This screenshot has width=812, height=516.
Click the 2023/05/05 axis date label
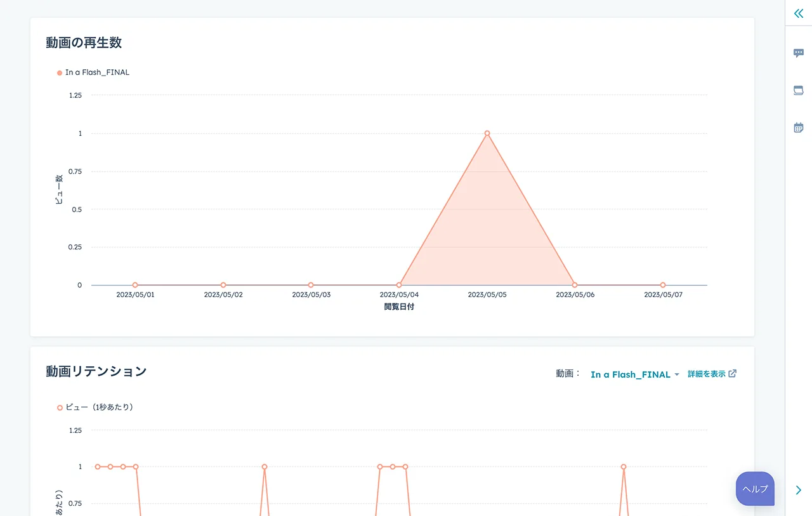tap(487, 295)
